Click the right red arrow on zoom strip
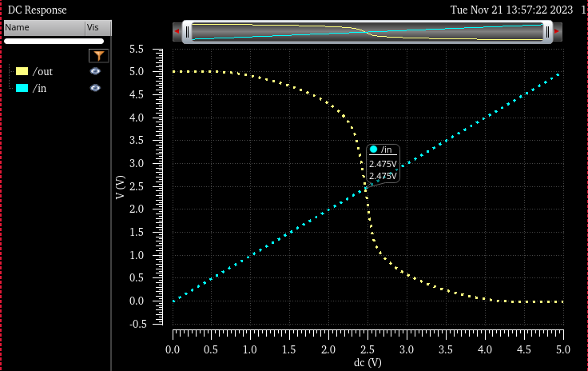 558,32
